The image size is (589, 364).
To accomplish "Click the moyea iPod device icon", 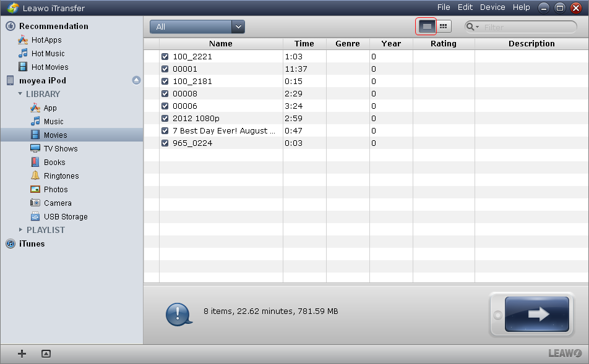I will click(11, 80).
